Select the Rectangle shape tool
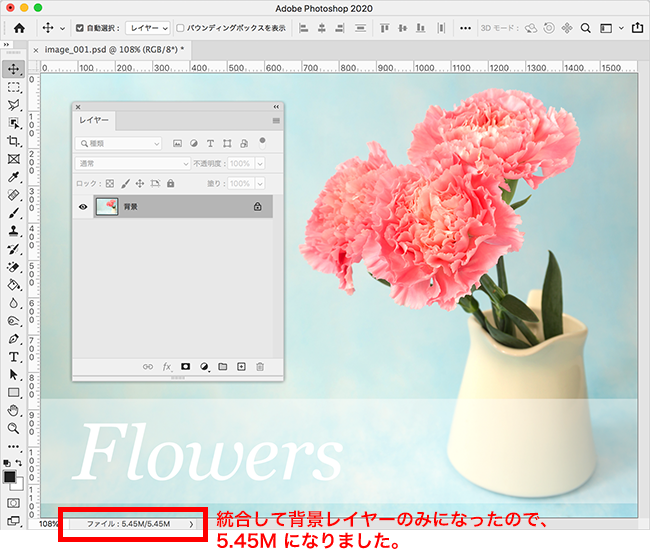650x550 pixels. 13,393
